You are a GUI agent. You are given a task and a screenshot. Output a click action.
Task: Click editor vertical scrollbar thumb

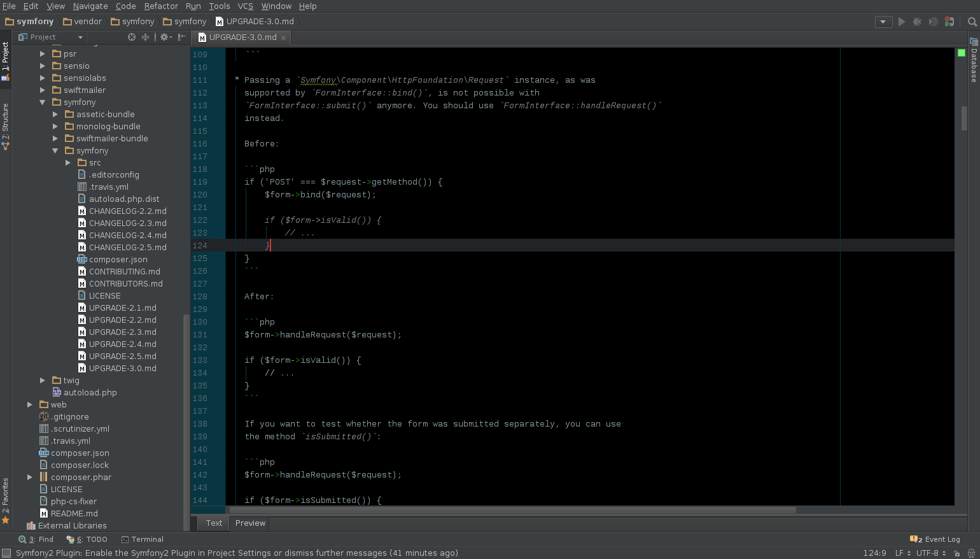tap(964, 118)
